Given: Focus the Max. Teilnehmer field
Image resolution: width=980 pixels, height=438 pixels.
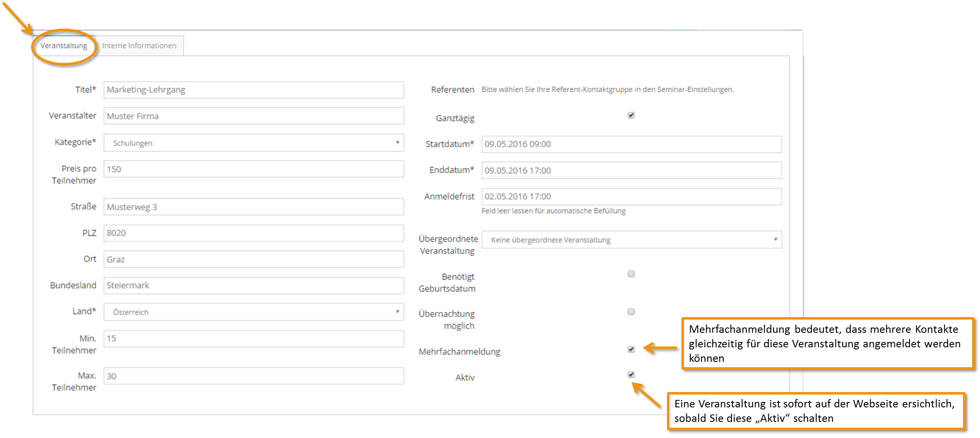Looking at the screenshot, I should (253, 376).
